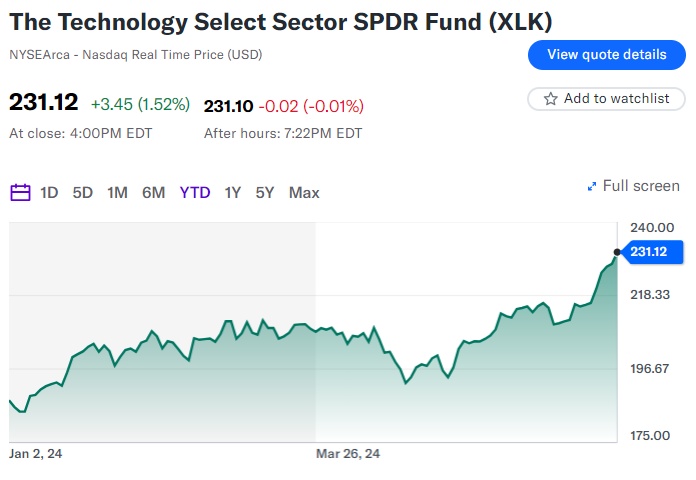Select the 1D time range

tap(49, 192)
